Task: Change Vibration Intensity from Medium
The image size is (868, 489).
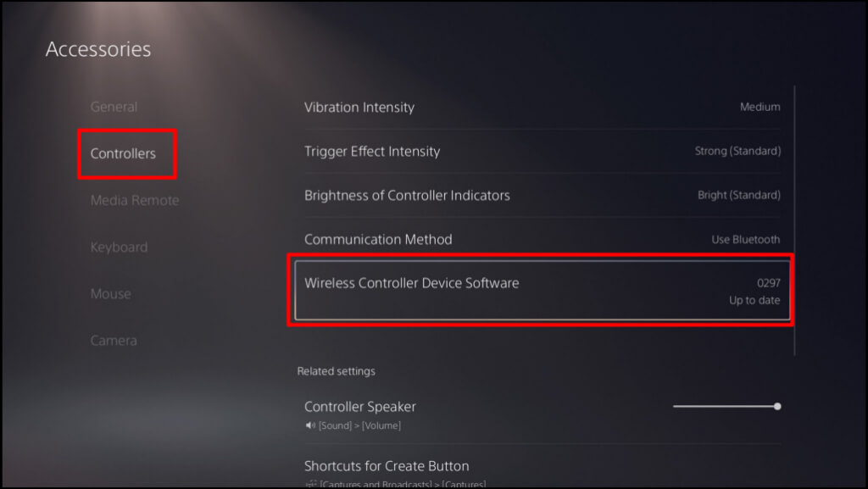Action: point(542,108)
